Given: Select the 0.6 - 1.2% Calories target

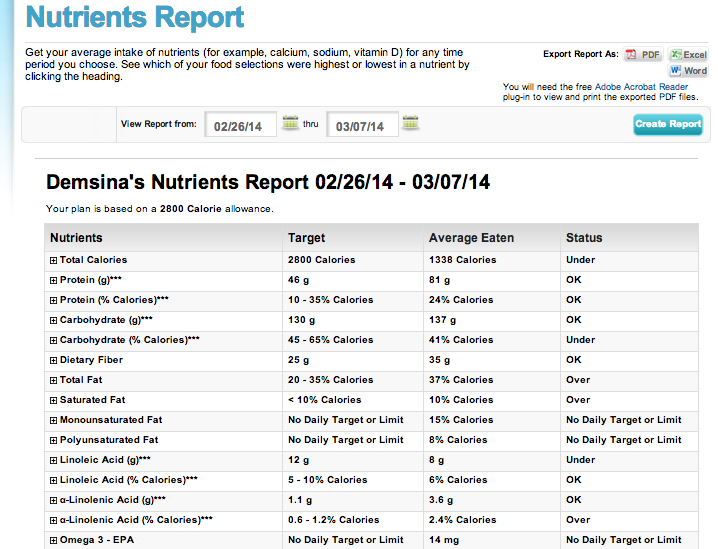Looking at the screenshot, I should 333,520.
